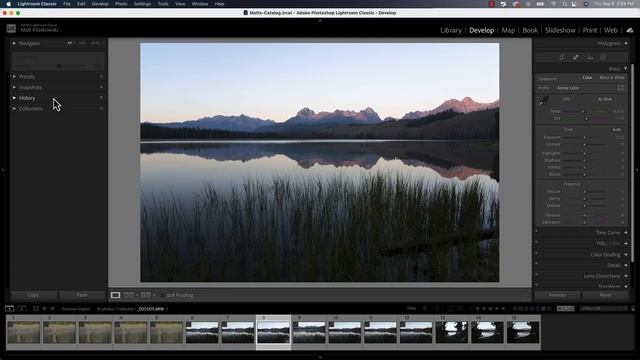Expand the Detail panel

[625, 265]
